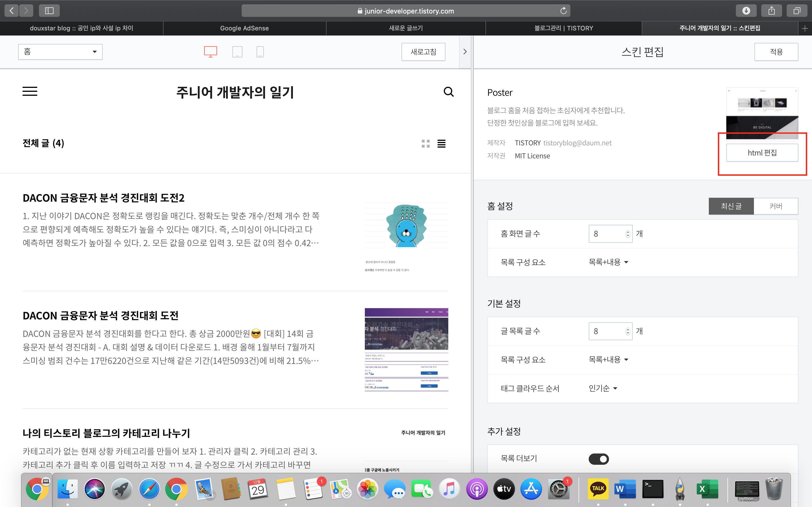Open the hamburger menu on blog preview
Image resolution: width=812 pixels, height=507 pixels.
(30, 91)
